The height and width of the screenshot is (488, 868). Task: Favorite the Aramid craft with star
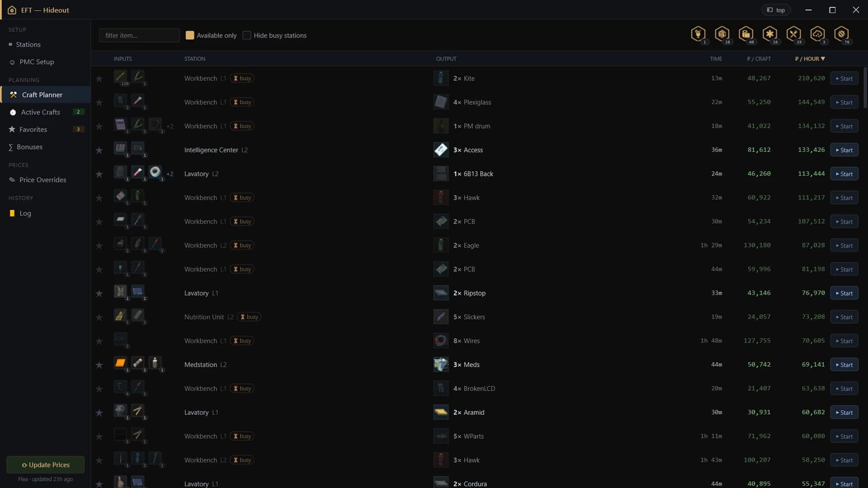99,413
